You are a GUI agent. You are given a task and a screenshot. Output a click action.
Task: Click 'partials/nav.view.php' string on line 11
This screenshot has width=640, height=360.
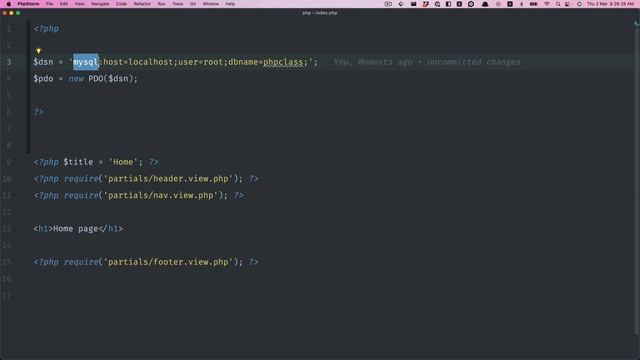(160, 196)
